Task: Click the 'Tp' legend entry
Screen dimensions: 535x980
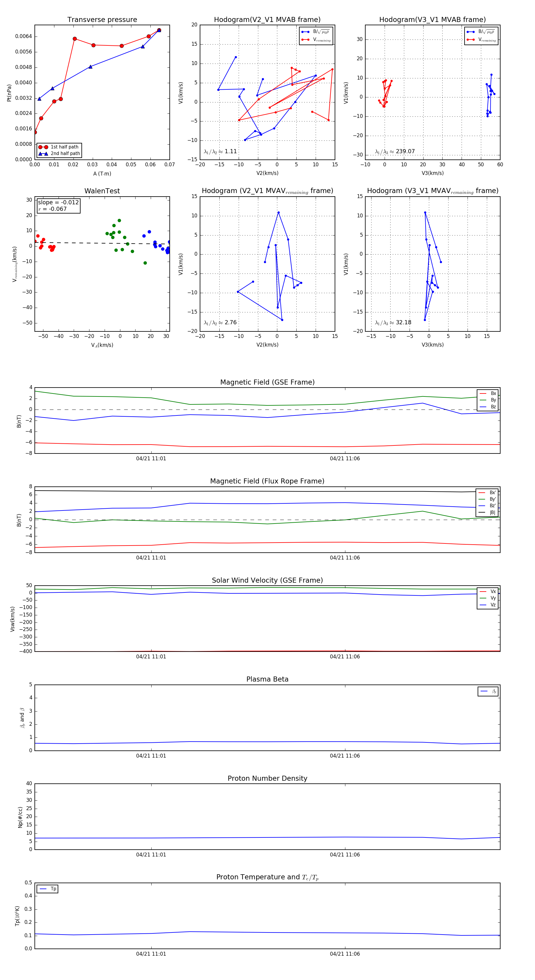Action: pyautogui.click(x=48, y=889)
